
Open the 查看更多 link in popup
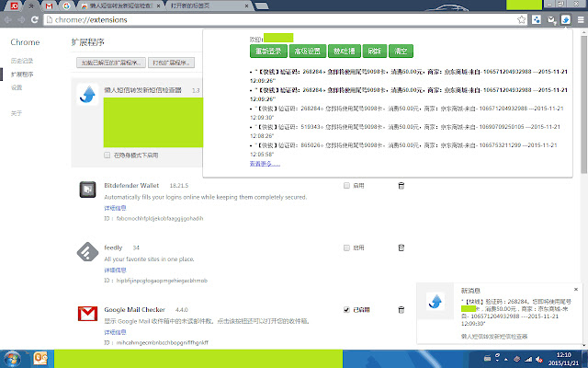click(265, 164)
